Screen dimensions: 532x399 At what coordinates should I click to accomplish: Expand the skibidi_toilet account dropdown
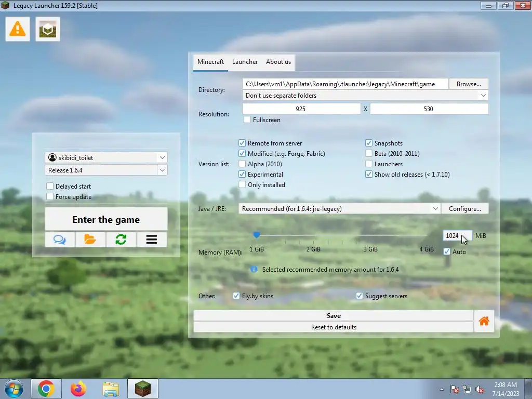(x=162, y=157)
